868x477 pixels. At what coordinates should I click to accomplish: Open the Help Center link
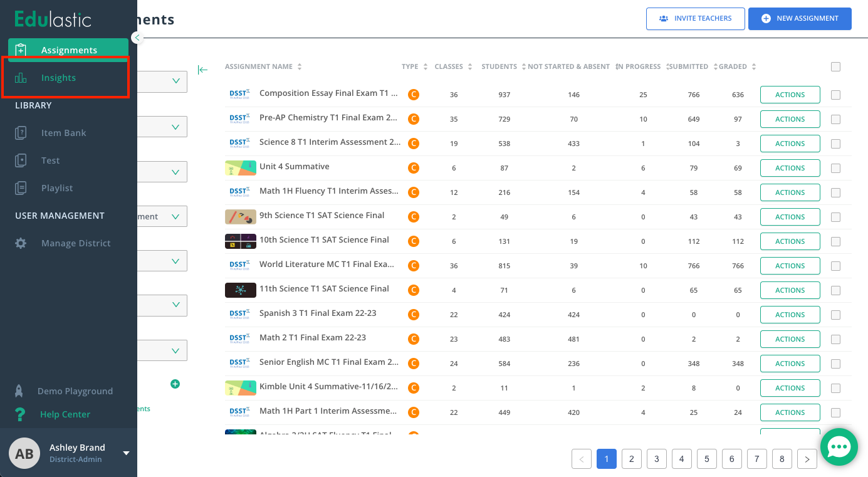65,414
